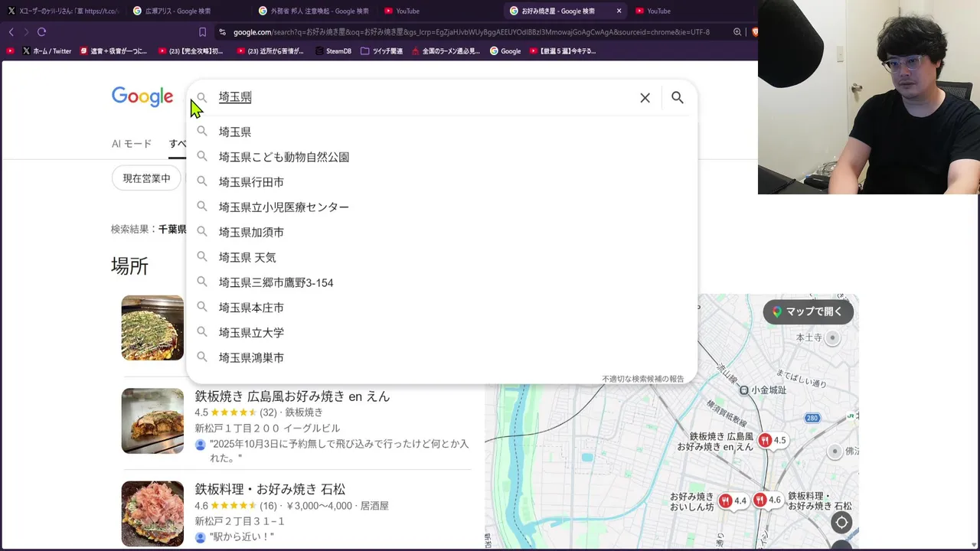The width and height of the screenshot is (980, 551).
Task: Click search icon beside 埼玉県行田市 suggestion
Action: [x=202, y=181]
